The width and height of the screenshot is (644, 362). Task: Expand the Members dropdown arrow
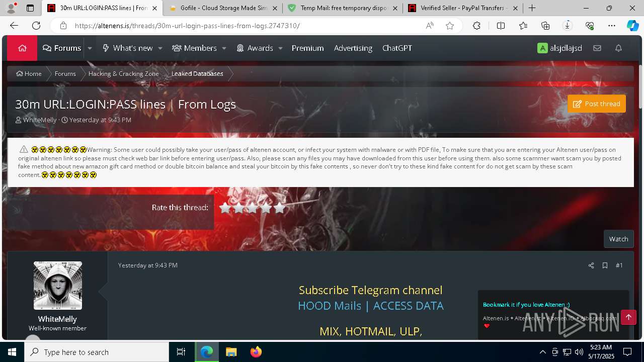pos(224,48)
